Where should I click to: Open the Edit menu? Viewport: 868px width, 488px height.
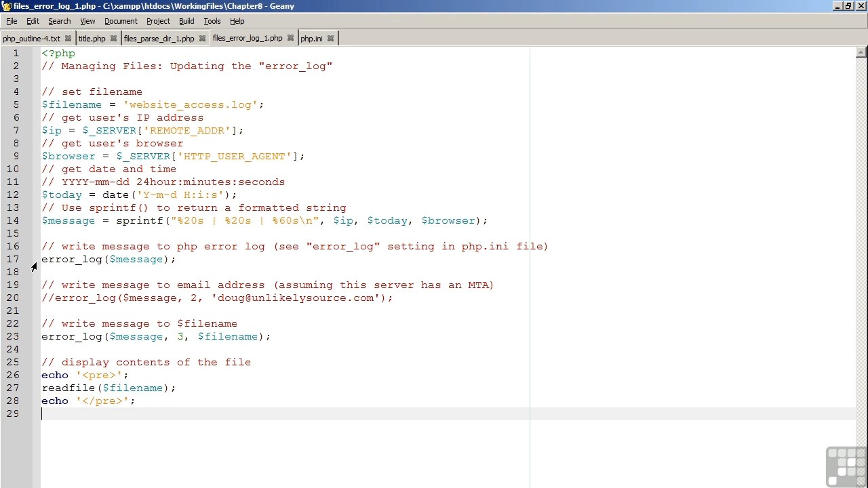pos(33,21)
